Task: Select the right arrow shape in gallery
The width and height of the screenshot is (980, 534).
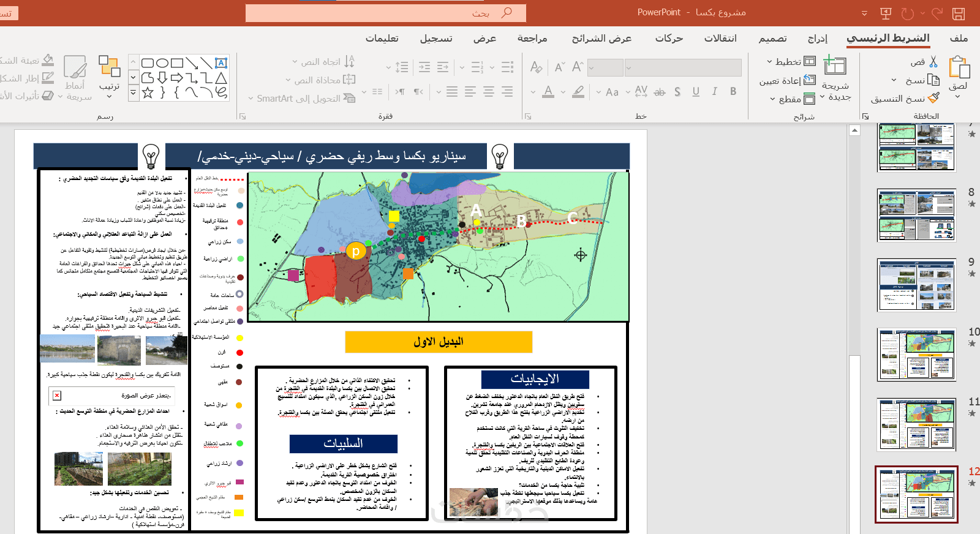Action: (177, 78)
